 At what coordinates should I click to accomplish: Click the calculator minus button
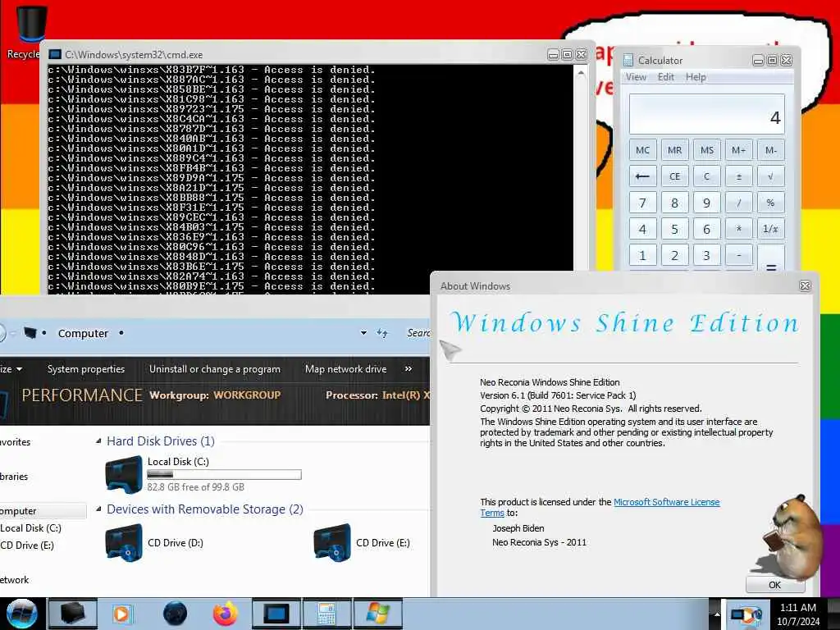(x=739, y=256)
